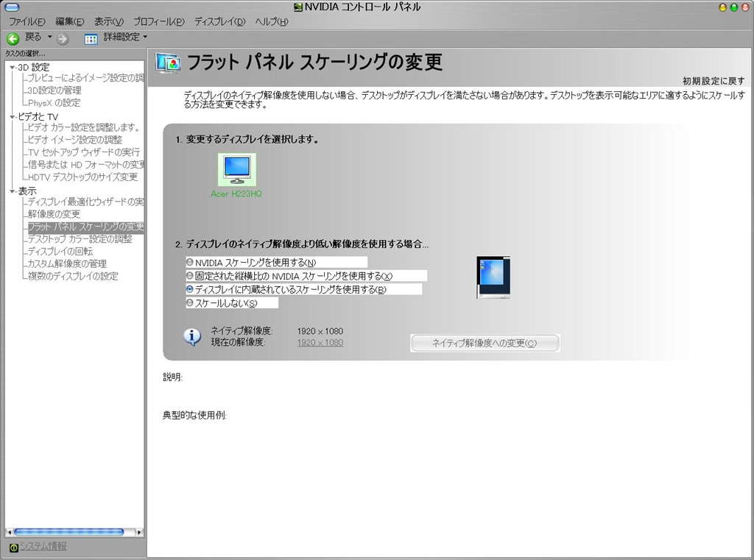Click the current resolution 1920 x 1080 link
The image size is (754, 560).
[x=320, y=343]
